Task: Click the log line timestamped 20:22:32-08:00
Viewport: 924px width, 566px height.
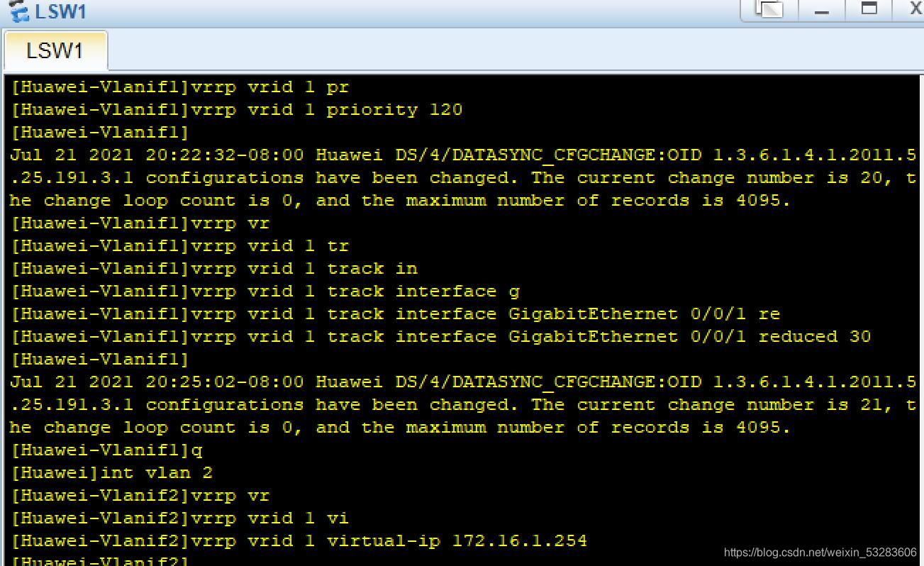Action: pyautogui.click(x=462, y=155)
